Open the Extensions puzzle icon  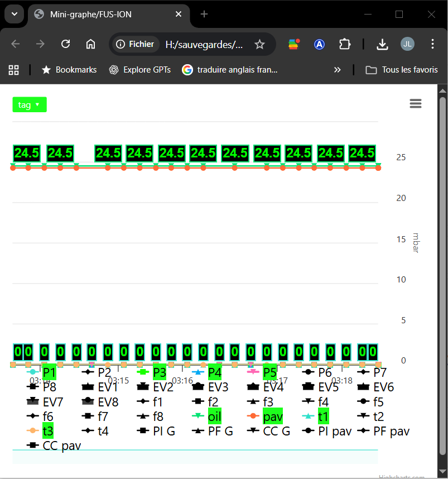tap(345, 44)
